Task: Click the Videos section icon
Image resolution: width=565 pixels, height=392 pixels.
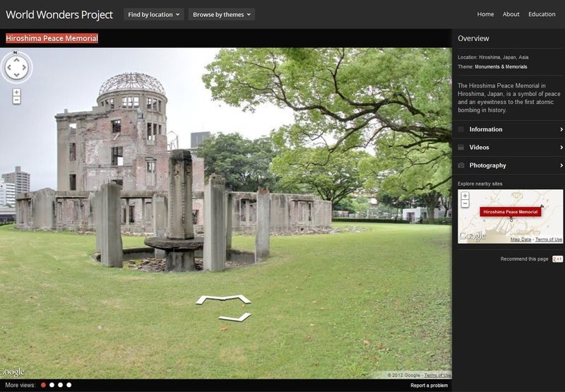Action: tap(461, 148)
